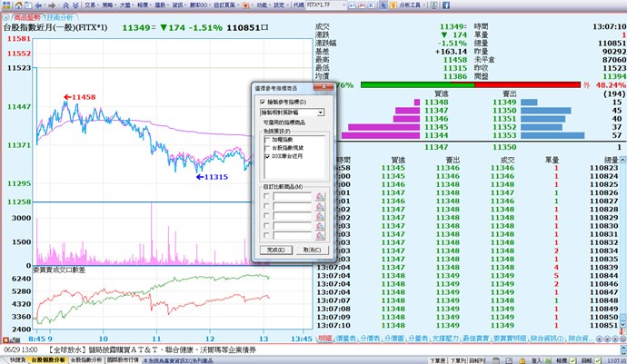This screenshot has width=627, height=364.
Task: Uncheck the 2000摩台近月 option
Action: (x=265, y=155)
